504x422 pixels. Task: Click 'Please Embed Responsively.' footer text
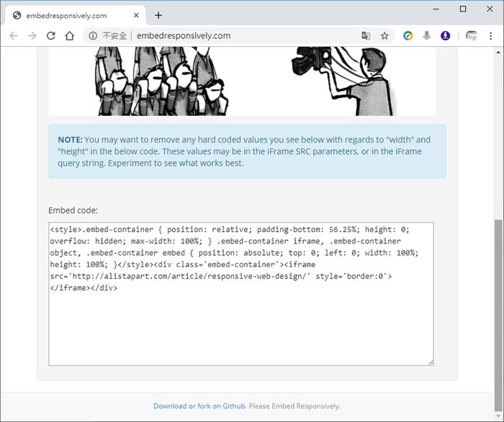(294, 406)
